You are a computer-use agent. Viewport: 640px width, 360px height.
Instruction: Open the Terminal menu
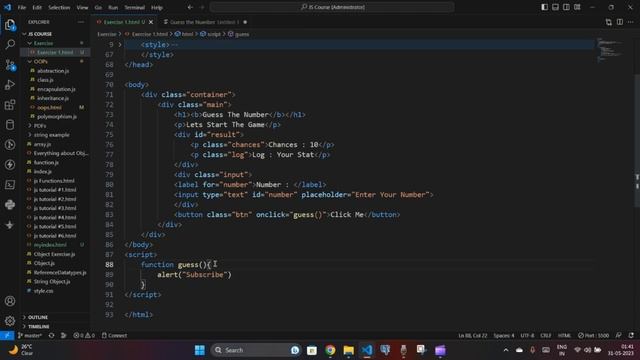(134, 7)
